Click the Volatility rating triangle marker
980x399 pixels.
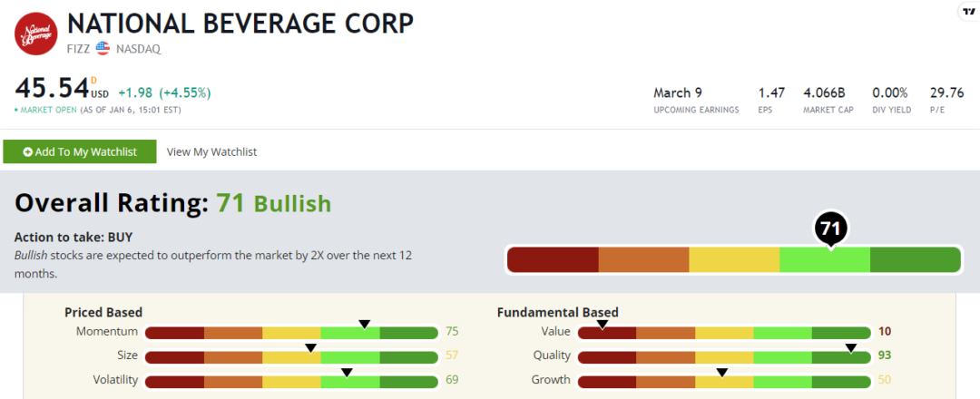[347, 372]
